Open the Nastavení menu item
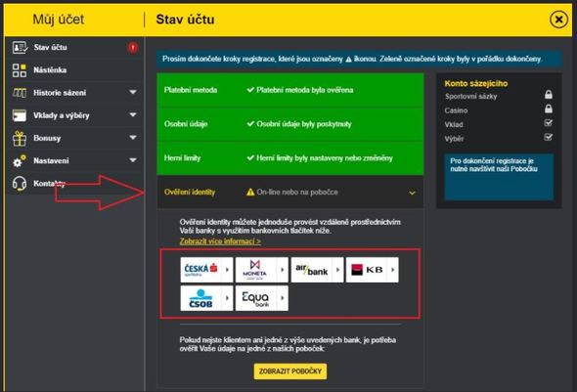This screenshot has width=577, height=392. 75,160
